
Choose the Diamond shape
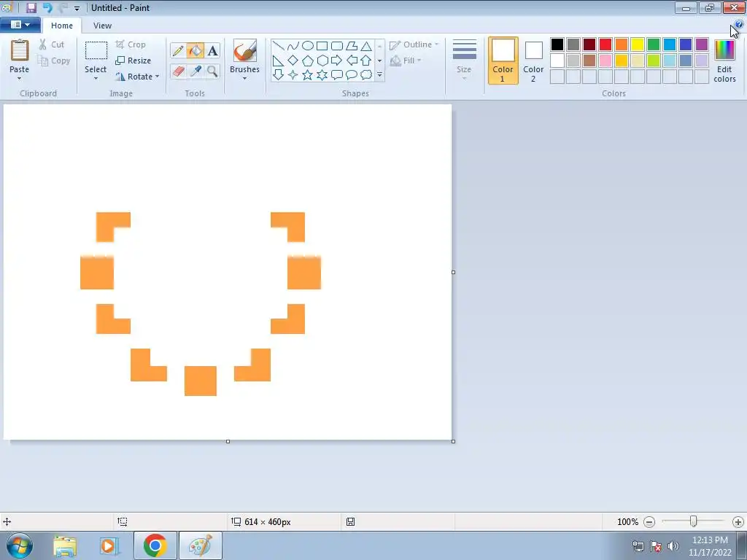point(293,61)
